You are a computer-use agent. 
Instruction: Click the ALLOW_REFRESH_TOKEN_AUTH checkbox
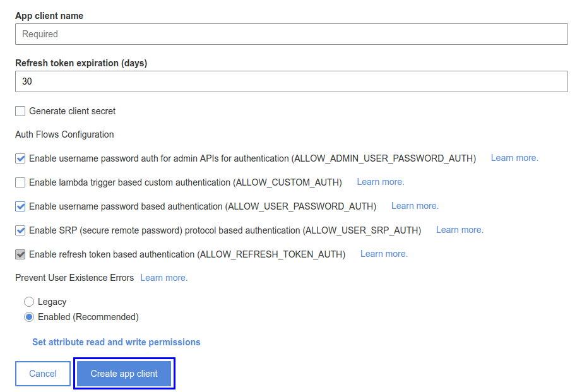pos(20,254)
